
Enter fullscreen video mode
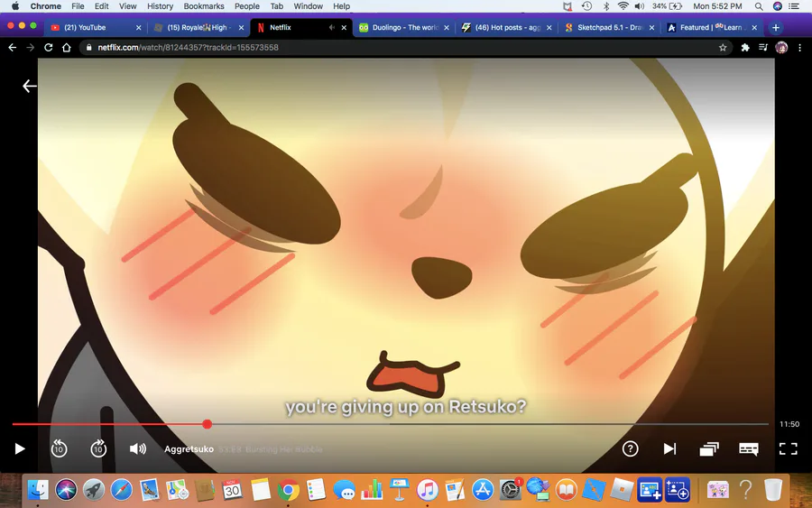[x=789, y=448]
